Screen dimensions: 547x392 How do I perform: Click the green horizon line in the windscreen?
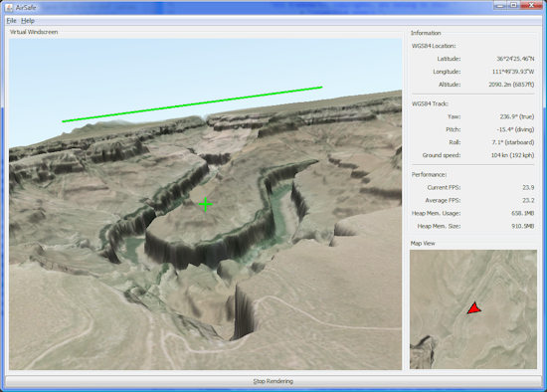coord(192,104)
